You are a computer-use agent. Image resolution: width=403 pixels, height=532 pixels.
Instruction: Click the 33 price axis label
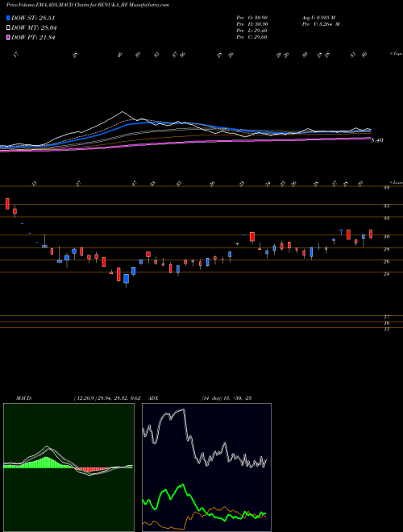coord(386,218)
